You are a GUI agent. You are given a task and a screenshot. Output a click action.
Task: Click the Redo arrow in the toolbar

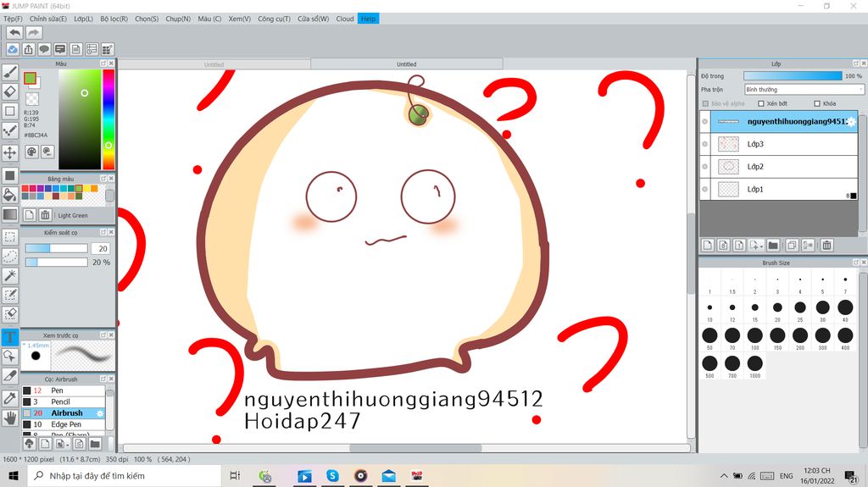[34, 33]
